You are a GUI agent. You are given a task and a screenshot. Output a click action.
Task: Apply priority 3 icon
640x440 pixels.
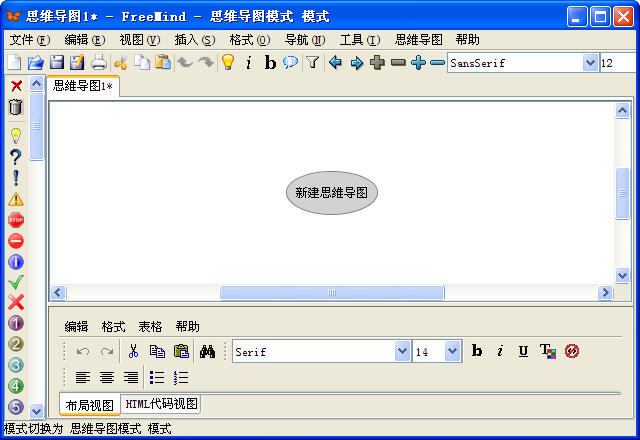(x=16, y=365)
